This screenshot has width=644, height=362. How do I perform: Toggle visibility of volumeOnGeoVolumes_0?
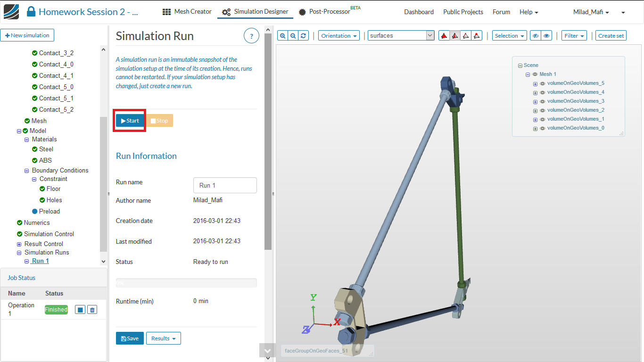(543, 128)
